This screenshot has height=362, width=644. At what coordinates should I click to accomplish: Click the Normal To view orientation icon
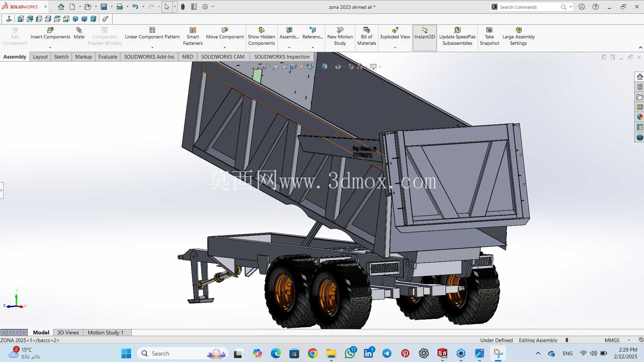[9, 19]
